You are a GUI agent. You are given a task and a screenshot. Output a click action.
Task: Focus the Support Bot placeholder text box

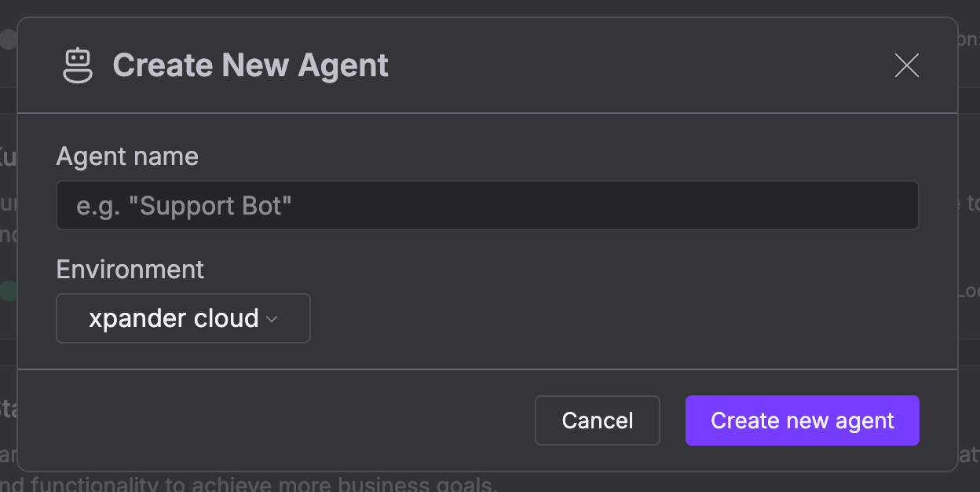pos(487,205)
